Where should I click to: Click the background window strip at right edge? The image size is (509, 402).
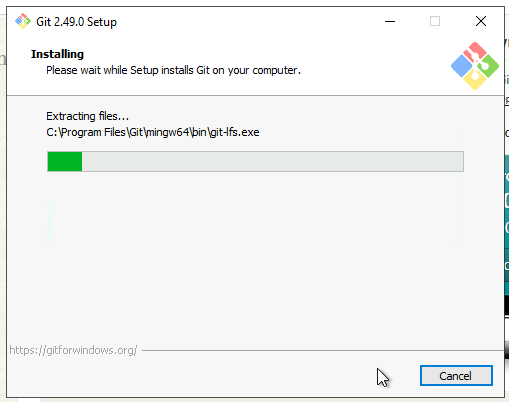(x=507, y=200)
